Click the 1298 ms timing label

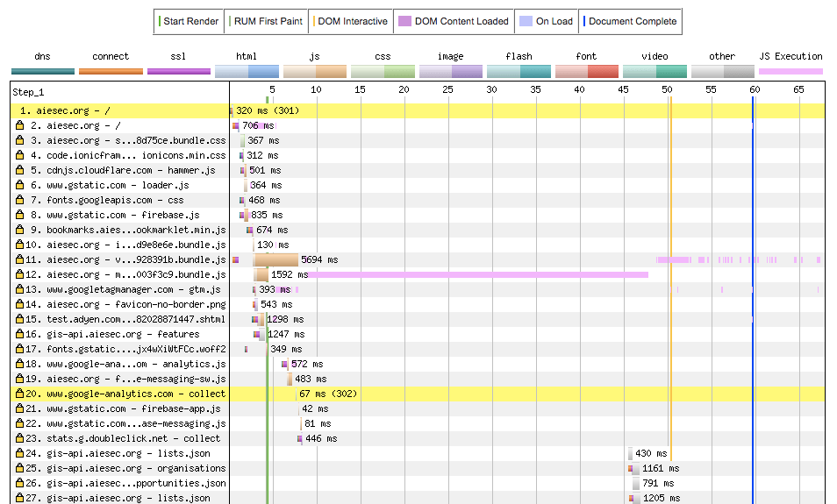[x=286, y=319]
